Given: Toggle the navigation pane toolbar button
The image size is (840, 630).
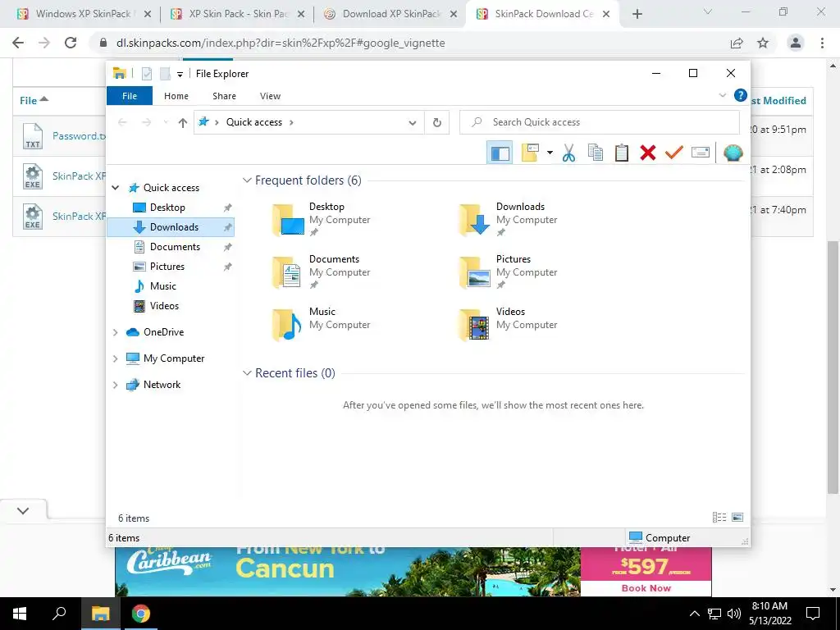Looking at the screenshot, I should [x=500, y=153].
